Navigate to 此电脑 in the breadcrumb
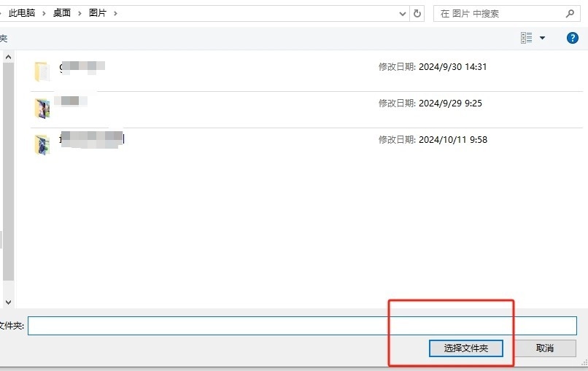The image size is (588, 371). 22,13
